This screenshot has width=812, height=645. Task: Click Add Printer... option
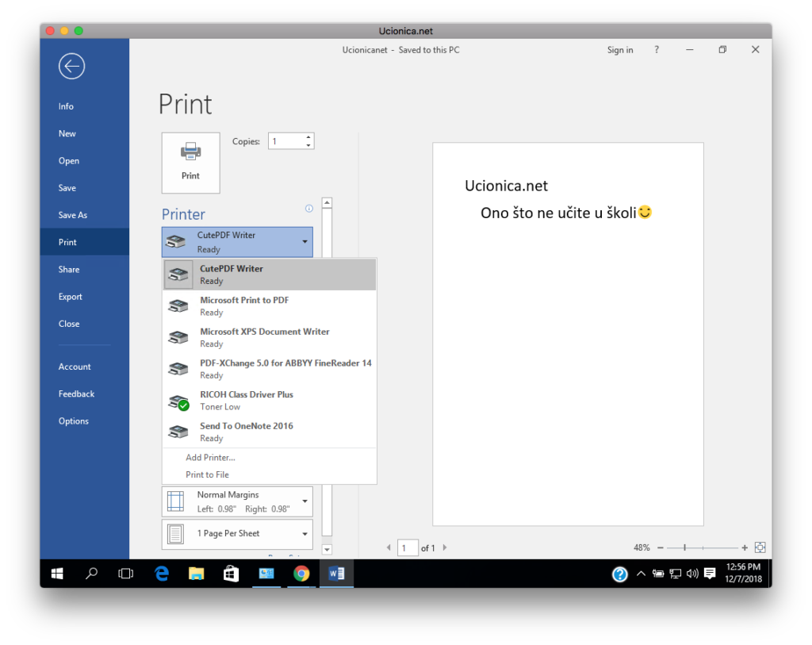pyautogui.click(x=210, y=458)
